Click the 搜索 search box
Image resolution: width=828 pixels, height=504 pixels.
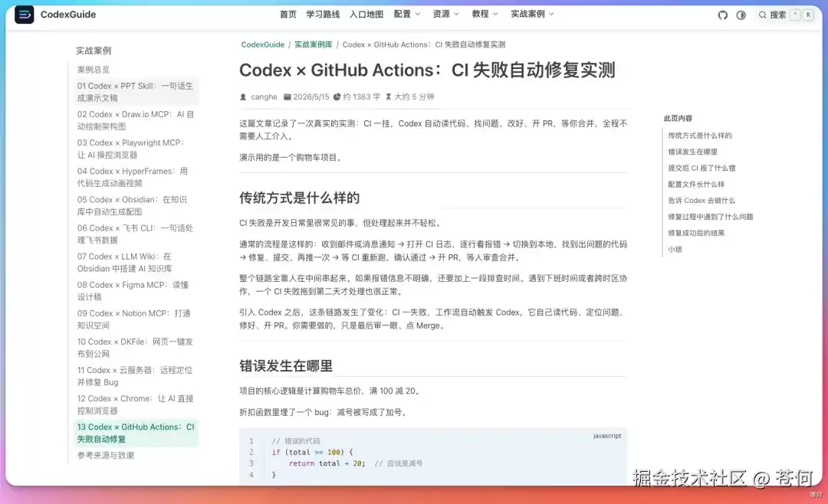coord(786,15)
